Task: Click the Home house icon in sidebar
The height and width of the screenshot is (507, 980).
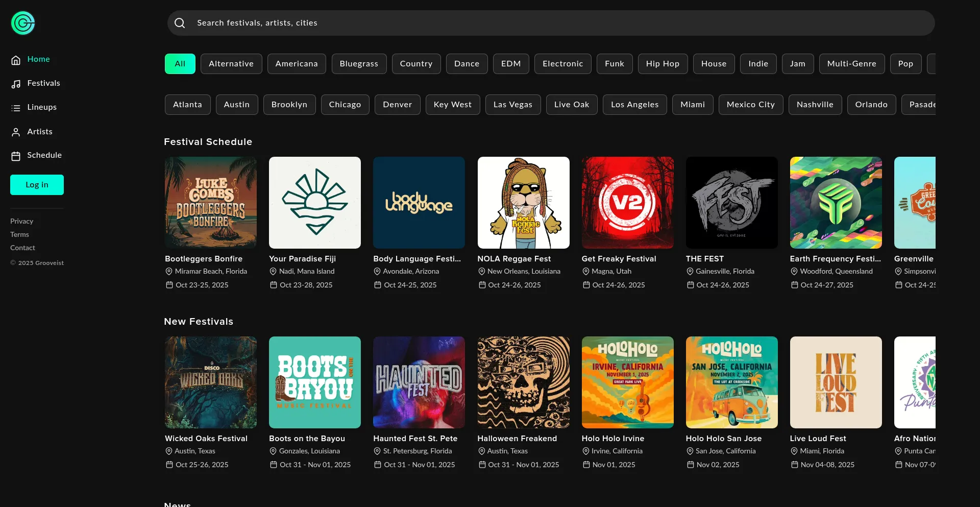Action: 16,60
